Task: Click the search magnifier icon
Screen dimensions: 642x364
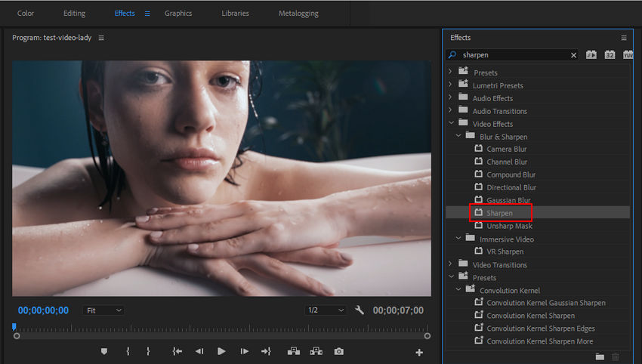Action: tap(452, 54)
